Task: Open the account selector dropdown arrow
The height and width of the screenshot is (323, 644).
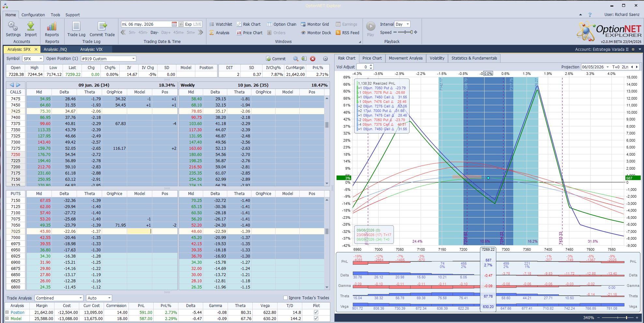Action: (640, 49)
